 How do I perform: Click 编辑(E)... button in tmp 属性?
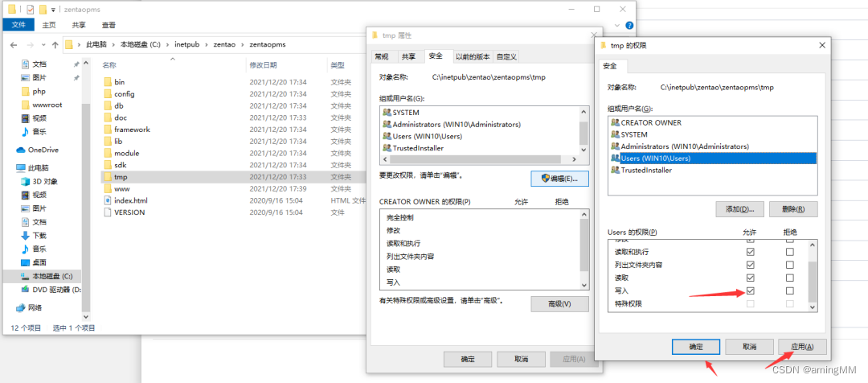click(x=559, y=179)
